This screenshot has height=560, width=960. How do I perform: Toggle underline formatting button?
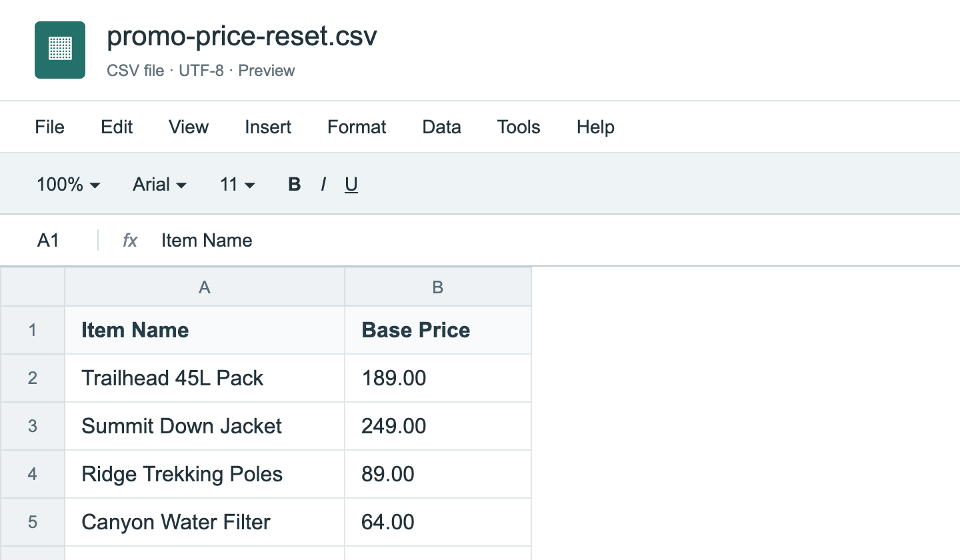351,184
